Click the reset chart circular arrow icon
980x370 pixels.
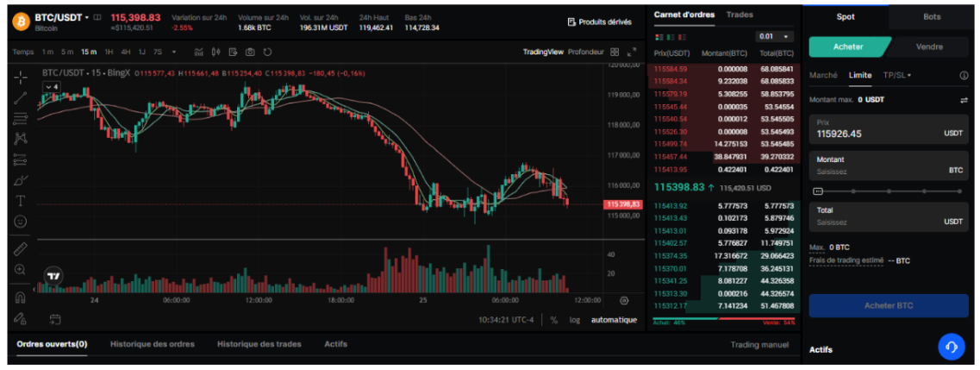267,52
